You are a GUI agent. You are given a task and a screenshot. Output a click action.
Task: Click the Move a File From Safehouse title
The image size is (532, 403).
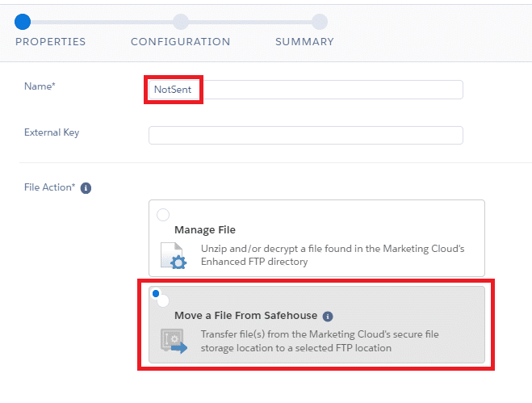(246, 316)
